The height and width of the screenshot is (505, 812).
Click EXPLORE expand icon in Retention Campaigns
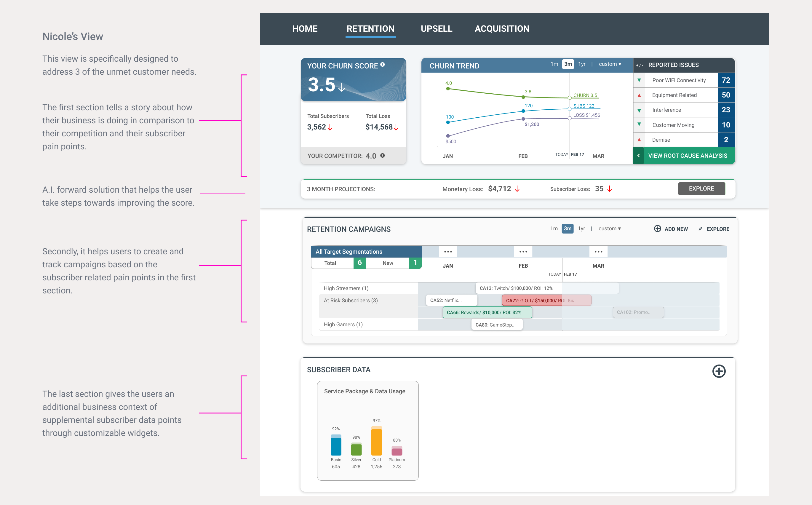700,229
